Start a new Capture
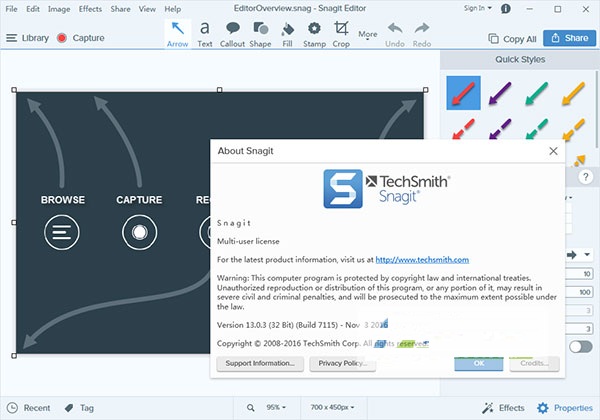 coord(81,38)
